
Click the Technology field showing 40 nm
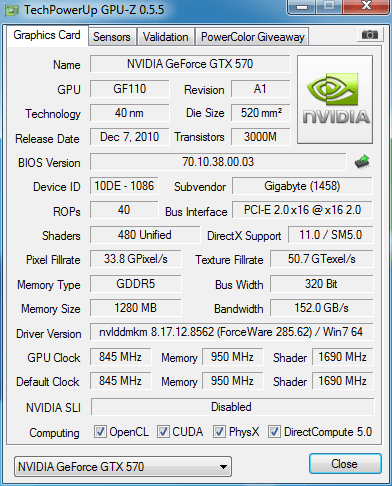point(130,113)
